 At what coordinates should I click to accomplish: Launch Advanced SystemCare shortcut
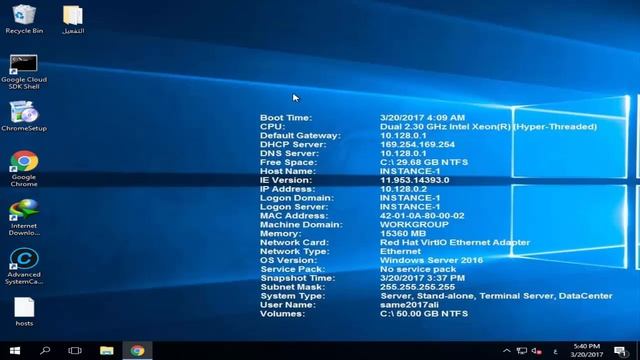tap(24, 266)
